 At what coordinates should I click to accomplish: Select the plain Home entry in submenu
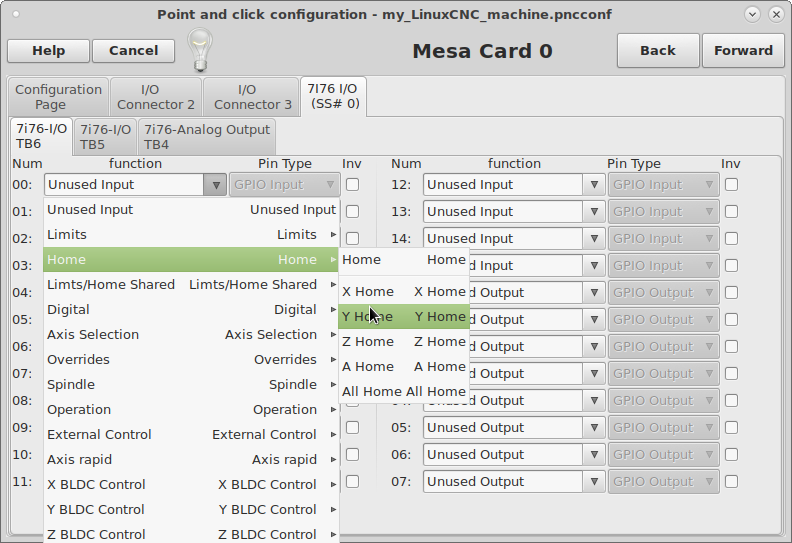[x=404, y=260]
